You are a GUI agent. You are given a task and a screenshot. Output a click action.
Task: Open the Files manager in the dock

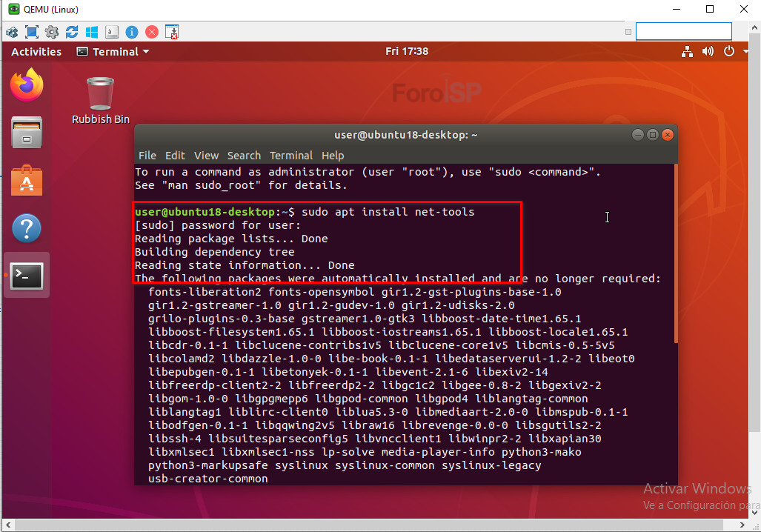click(x=27, y=133)
